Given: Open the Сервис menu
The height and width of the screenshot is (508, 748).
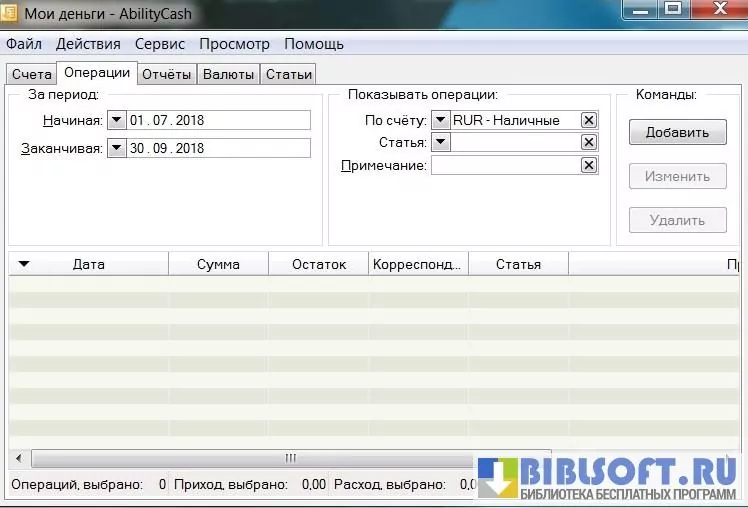Looking at the screenshot, I should tap(160, 44).
